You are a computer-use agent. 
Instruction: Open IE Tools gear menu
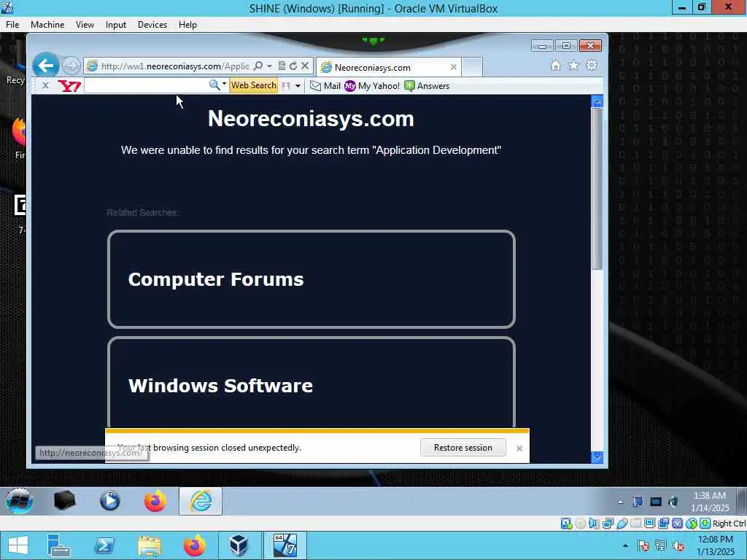[x=591, y=65]
